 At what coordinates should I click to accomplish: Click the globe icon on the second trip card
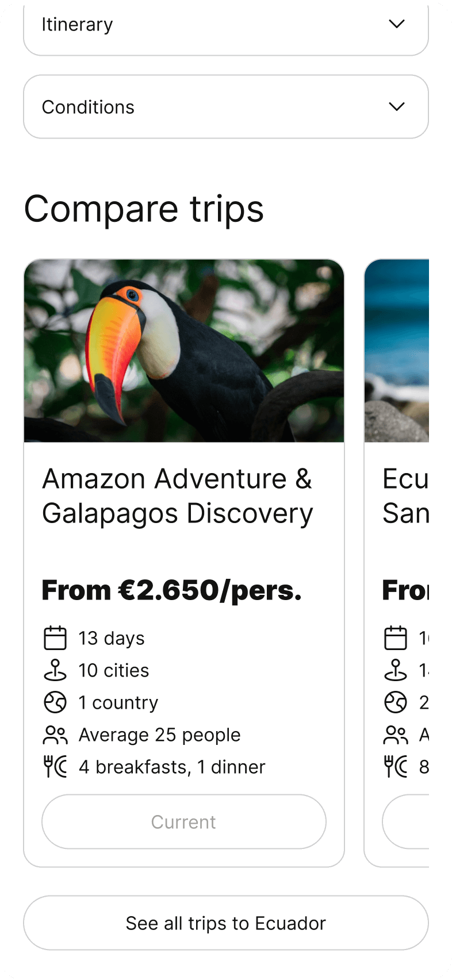[396, 702]
